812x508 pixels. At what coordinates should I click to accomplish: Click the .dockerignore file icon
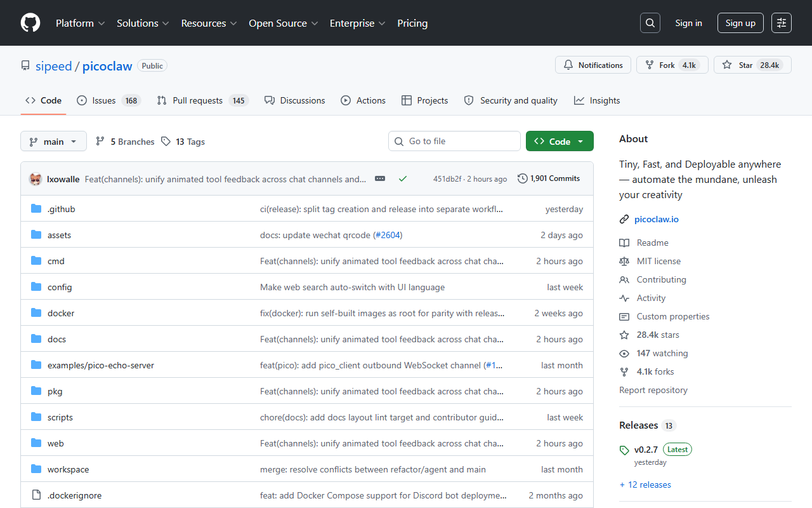tap(36, 495)
